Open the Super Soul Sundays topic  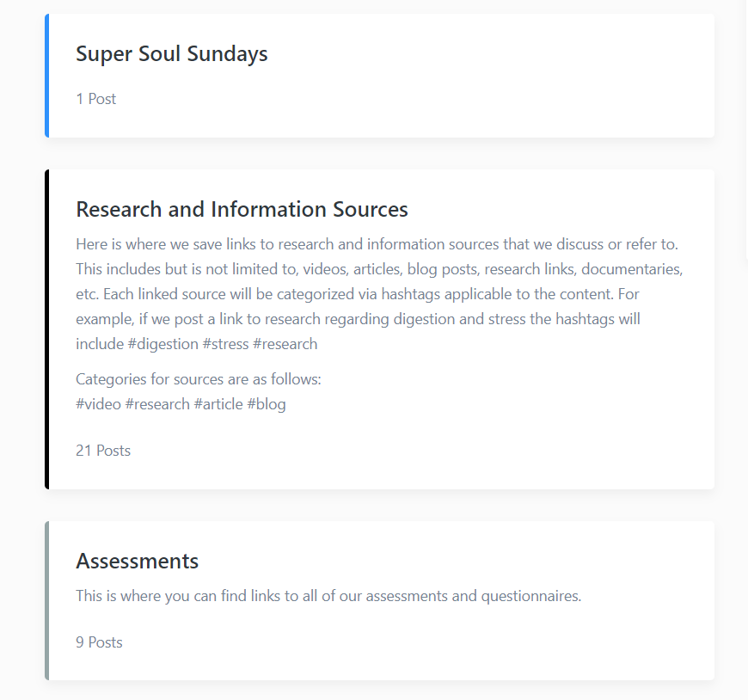pyautogui.click(x=172, y=54)
